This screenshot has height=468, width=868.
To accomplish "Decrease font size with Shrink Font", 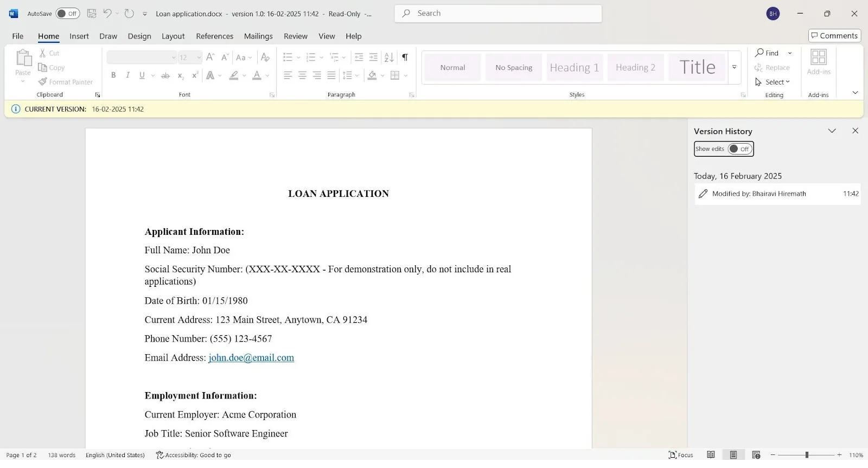I will [x=225, y=57].
